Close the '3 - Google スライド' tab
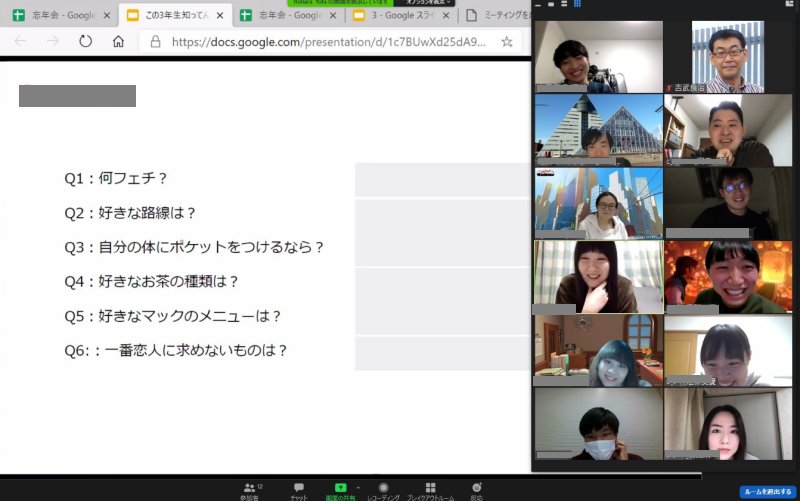The image size is (800, 501). click(x=446, y=15)
